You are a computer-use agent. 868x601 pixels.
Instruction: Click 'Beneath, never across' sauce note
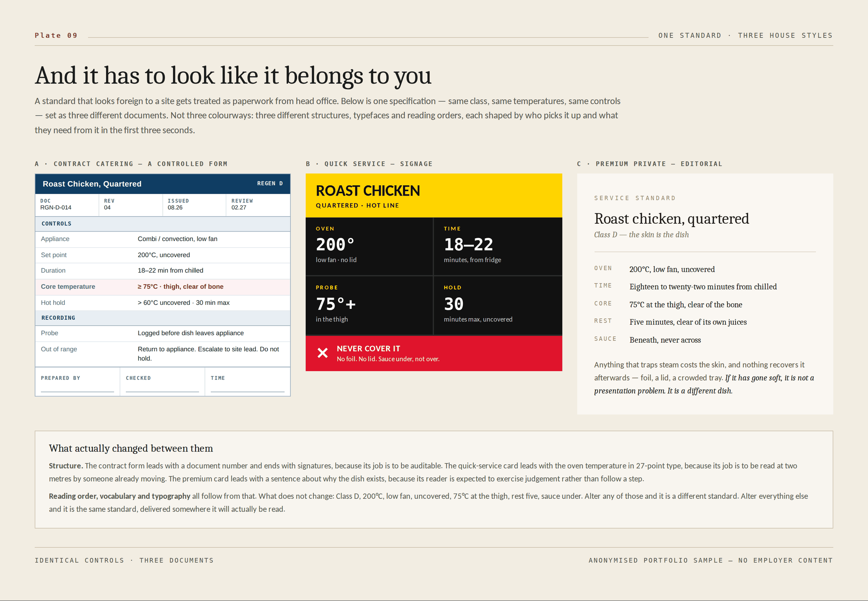point(665,340)
